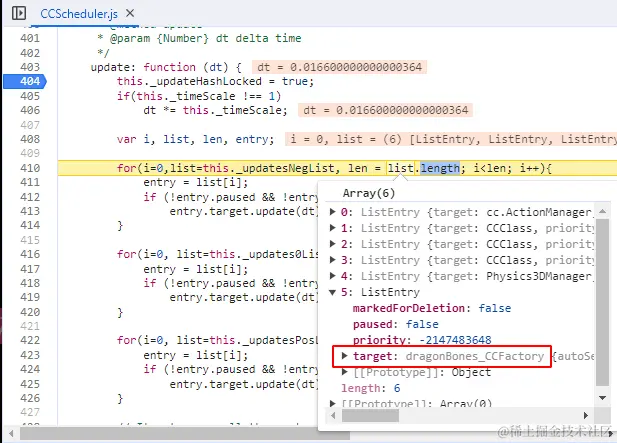Collapse array entry 5 ListEntry
The image size is (617, 443).
click(333, 292)
